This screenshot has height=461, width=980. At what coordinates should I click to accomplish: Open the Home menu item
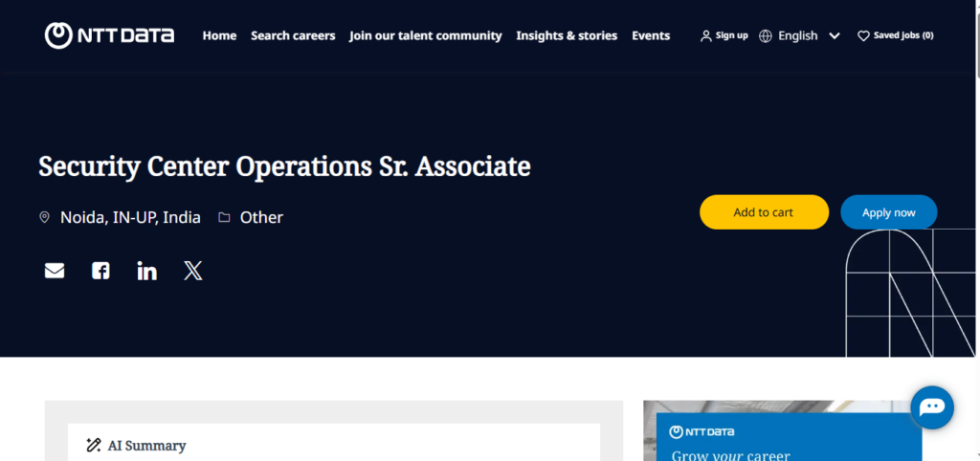(219, 35)
